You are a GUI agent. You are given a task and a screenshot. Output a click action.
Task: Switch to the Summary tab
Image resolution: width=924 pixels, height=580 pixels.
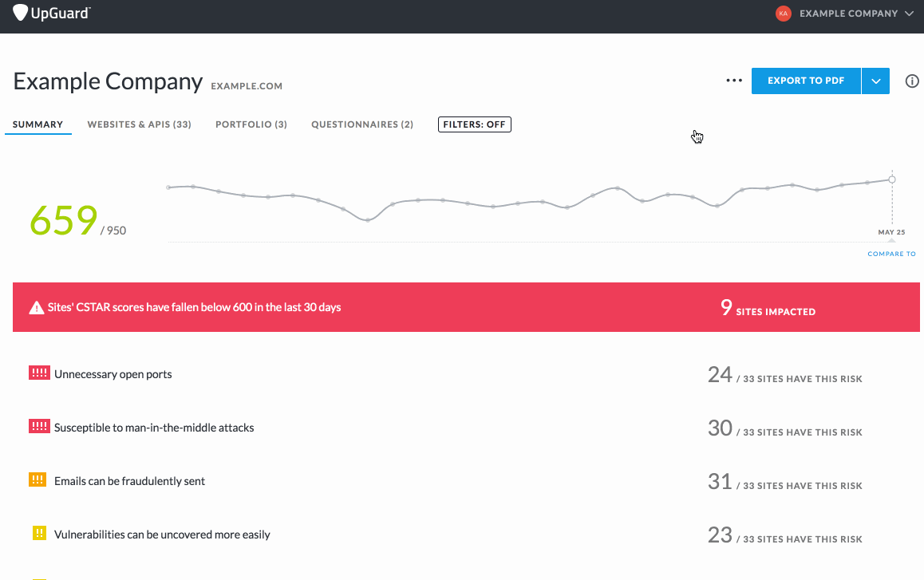[x=38, y=124]
